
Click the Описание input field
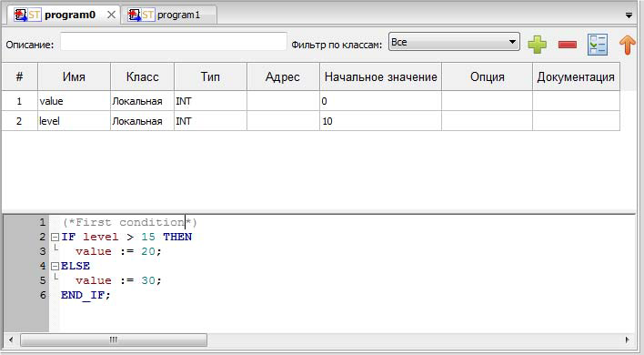(174, 42)
